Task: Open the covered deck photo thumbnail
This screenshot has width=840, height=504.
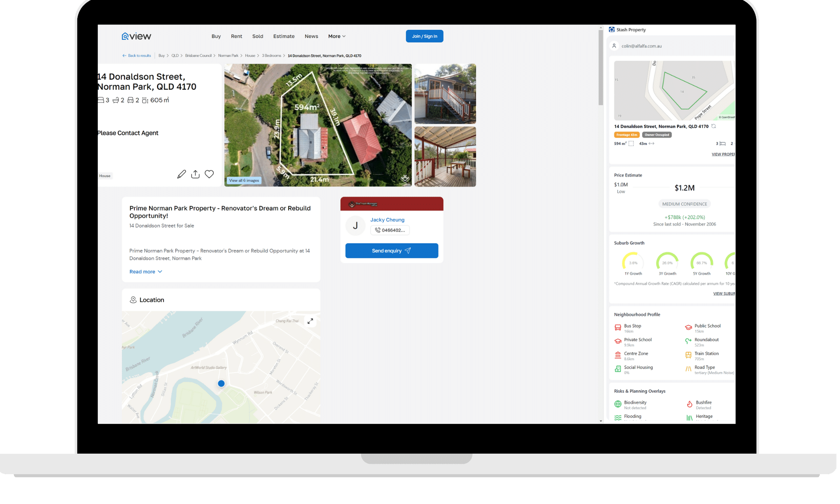Action: 445,157
